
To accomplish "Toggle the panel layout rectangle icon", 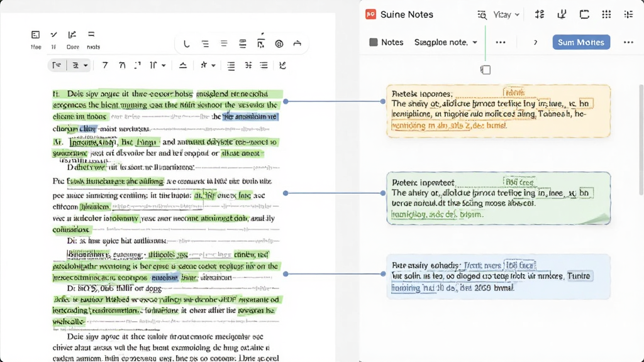I will (x=584, y=14).
